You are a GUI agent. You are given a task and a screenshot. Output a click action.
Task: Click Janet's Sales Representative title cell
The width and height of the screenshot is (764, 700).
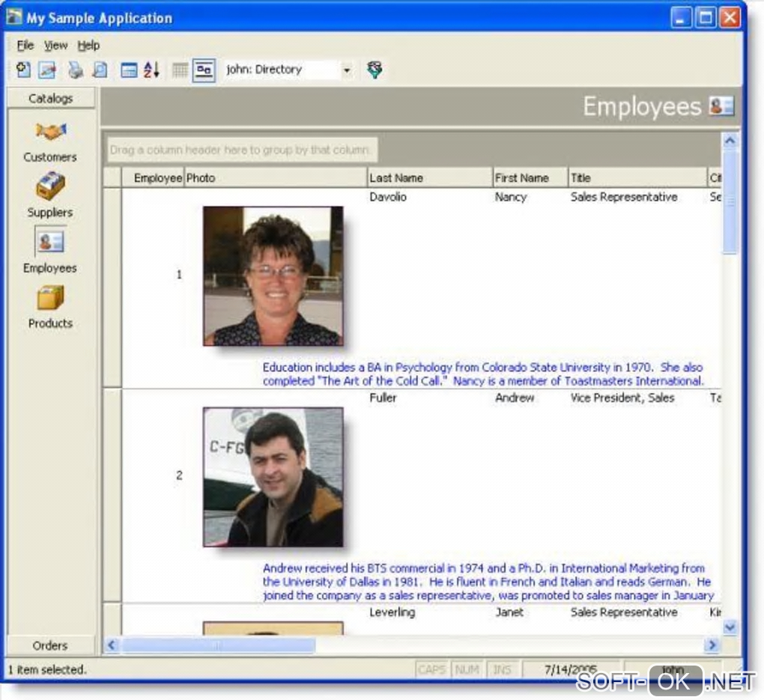coord(624,612)
